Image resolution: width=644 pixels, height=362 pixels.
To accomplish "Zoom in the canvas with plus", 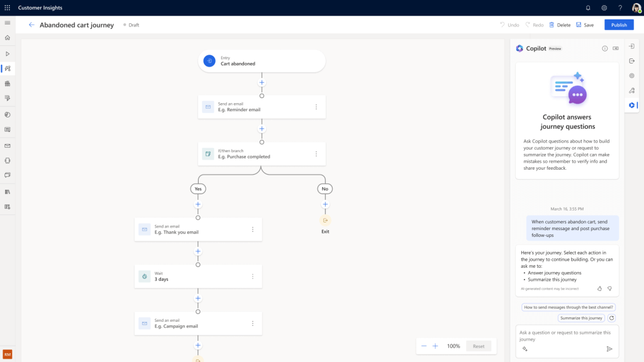I will tap(435, 346).
